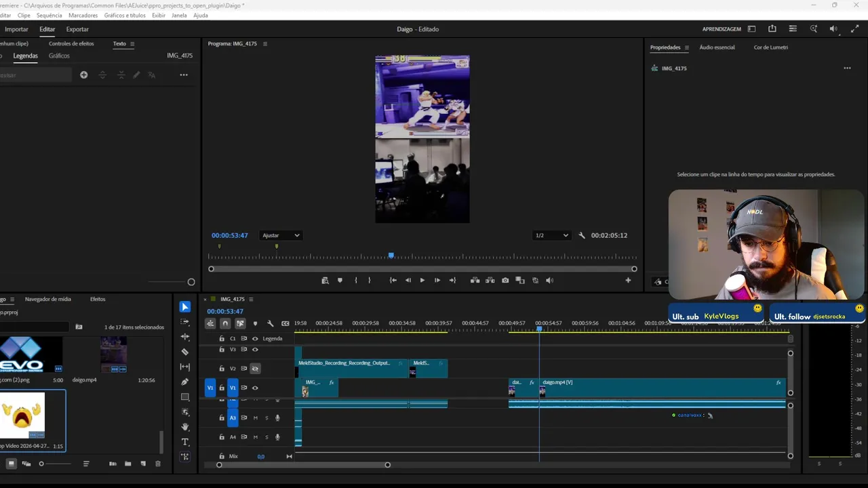Select the Ripple Edit tool
Image resolution: width=868 pixels, height=488 pixels.
pos(185,337)
